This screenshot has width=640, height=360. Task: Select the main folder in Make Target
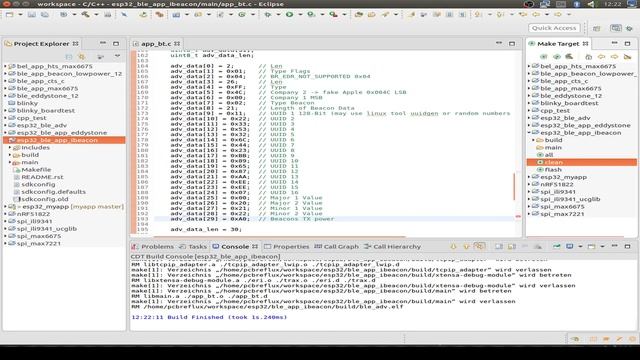[553, 147]
